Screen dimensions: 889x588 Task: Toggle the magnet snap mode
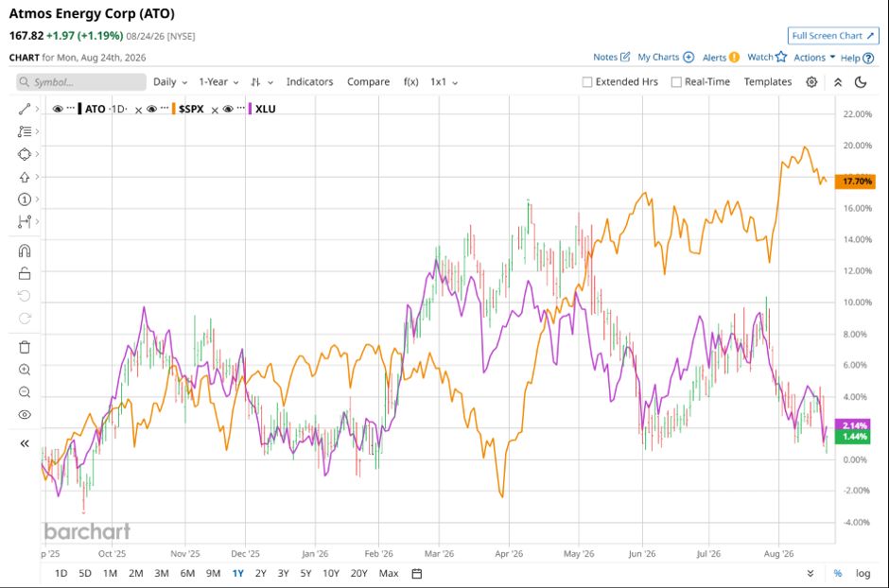pyautogui.click(x=25, y=251)
